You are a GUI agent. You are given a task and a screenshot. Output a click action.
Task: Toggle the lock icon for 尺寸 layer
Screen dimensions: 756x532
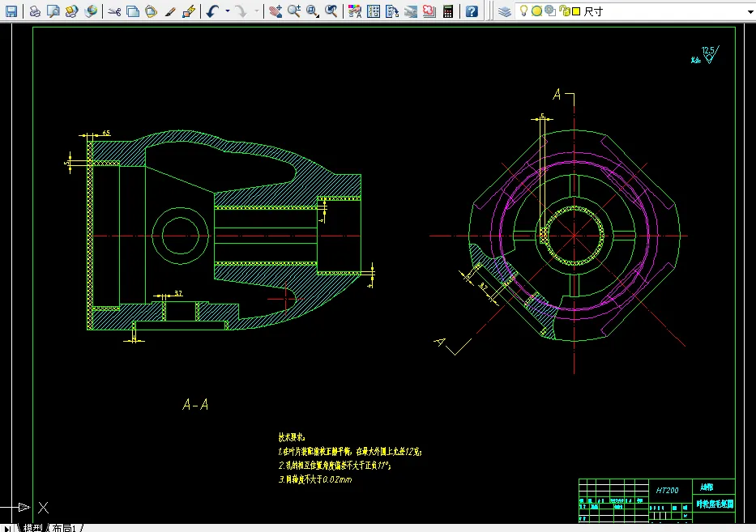565,11
